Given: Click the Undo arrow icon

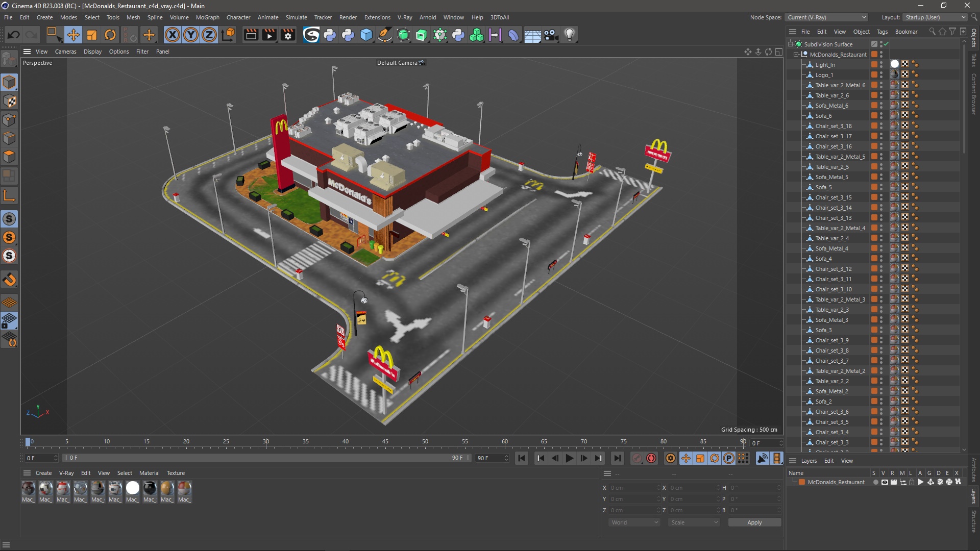Looking at the screenshot, I should [x=13, y=35].
